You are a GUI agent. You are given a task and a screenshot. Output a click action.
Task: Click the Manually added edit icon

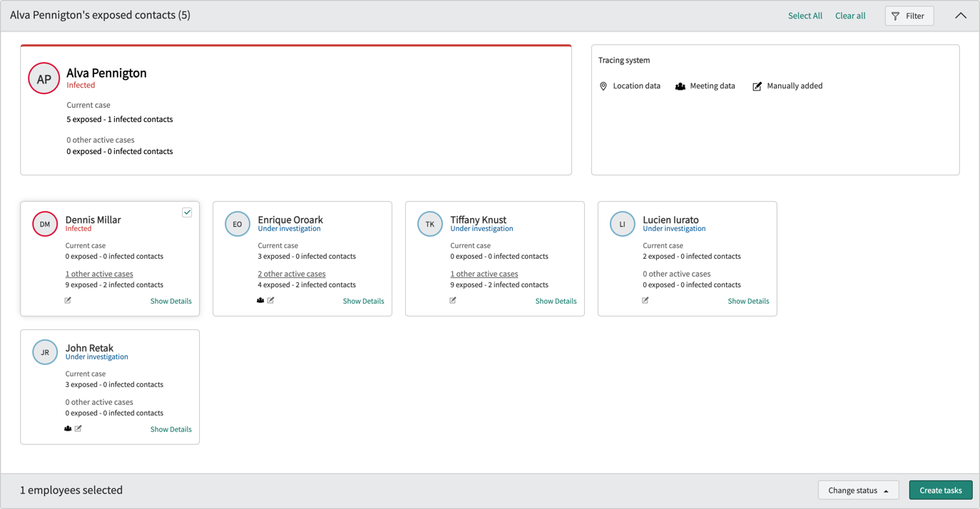click(x=757, y=86)
